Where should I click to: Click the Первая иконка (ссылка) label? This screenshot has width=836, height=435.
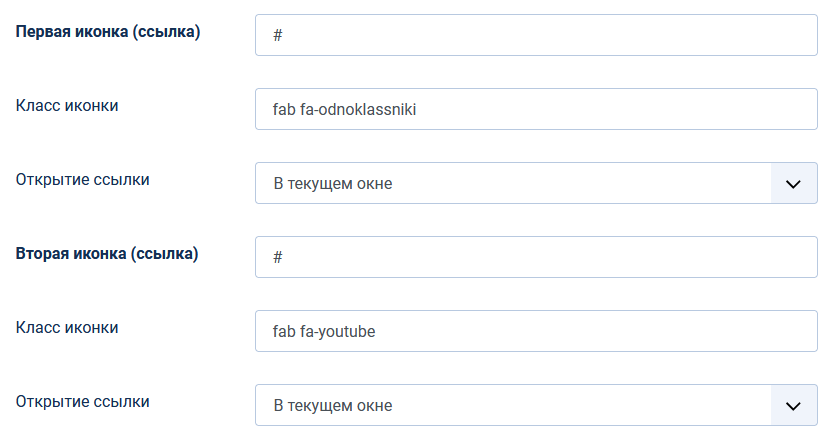[x=108, y=32]
